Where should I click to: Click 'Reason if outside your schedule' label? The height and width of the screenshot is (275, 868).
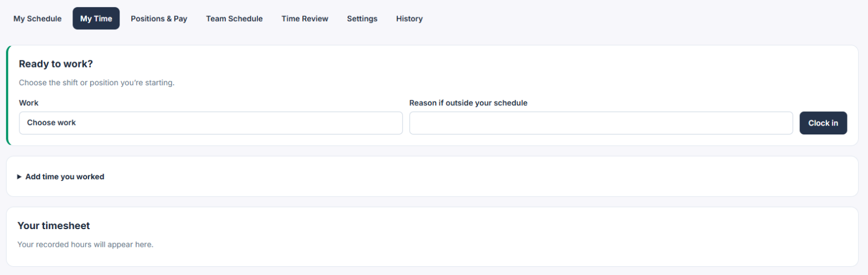pos(468,103)
